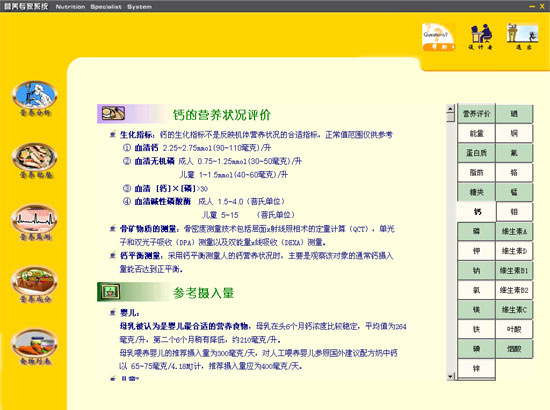Select the 叶酸 nutrient button
Viewport: 550px width, 410px height.
(514, 330)
